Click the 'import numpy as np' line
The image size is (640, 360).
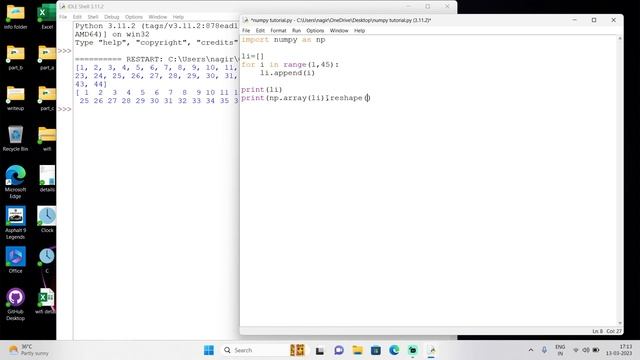click(x=283, y=40)
